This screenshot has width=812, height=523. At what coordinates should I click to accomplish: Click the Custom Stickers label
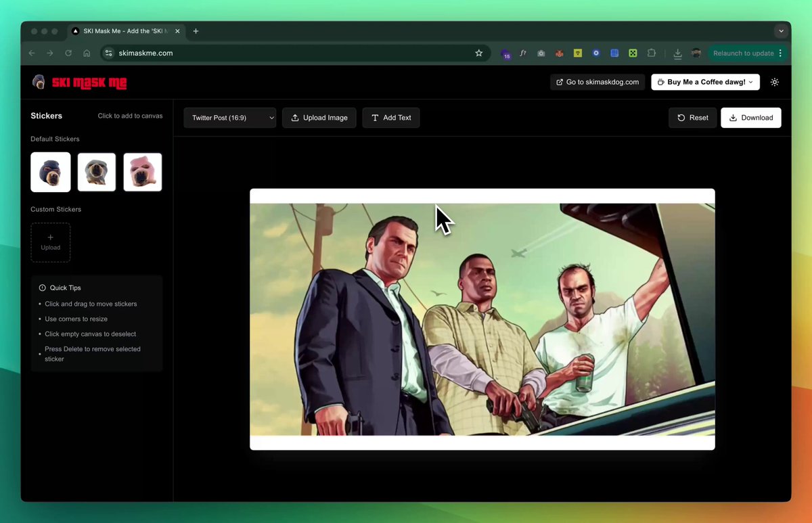click(x=55, y=209)
